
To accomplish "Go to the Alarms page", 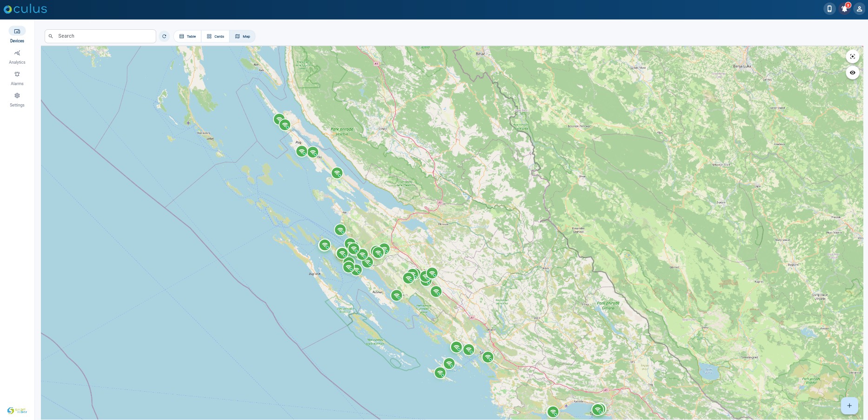I will (x=17, y=78).
